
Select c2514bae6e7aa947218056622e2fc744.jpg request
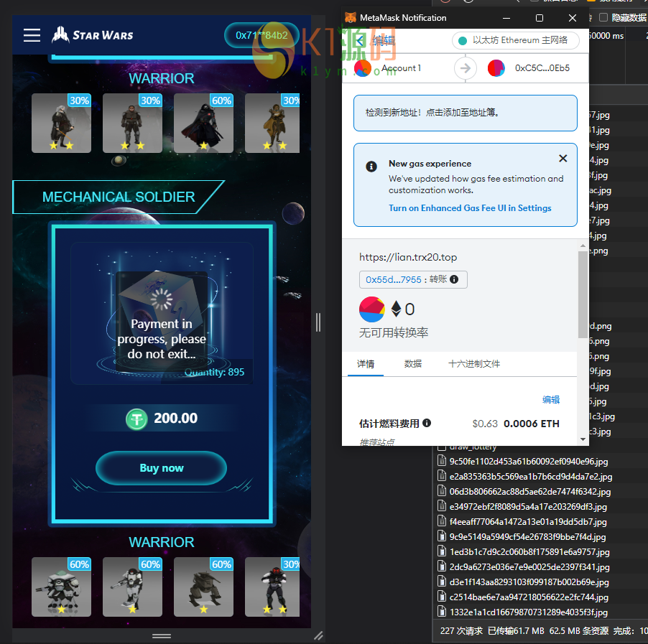click(529, 597)
